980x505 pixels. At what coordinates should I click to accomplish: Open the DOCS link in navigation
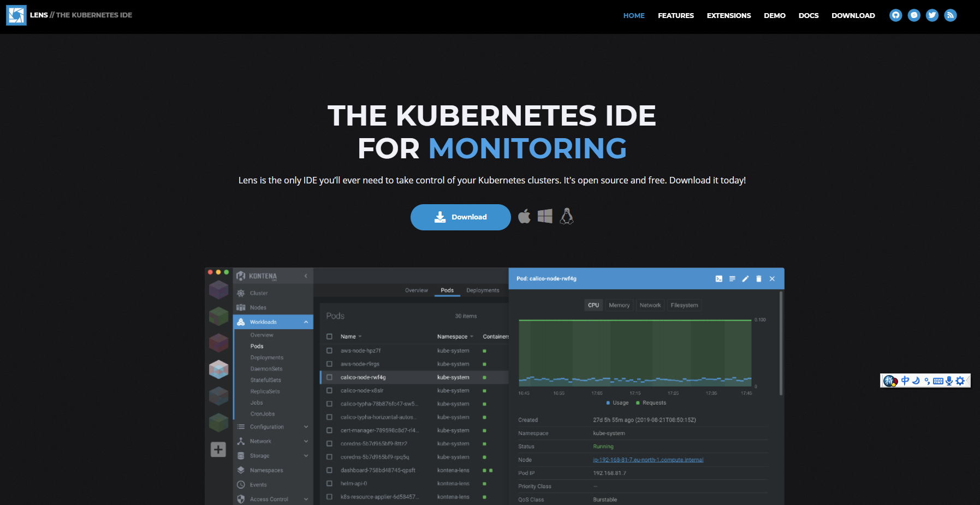point(809,15)
